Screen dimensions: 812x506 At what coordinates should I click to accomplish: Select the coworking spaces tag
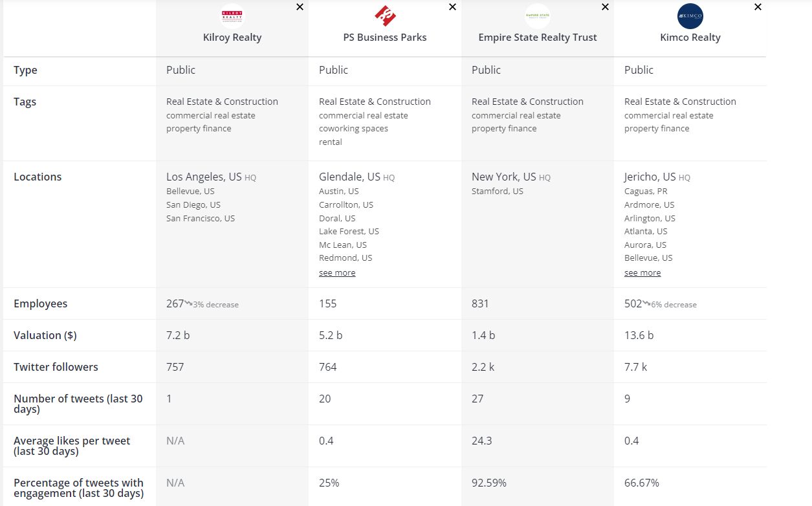[353, 129]
